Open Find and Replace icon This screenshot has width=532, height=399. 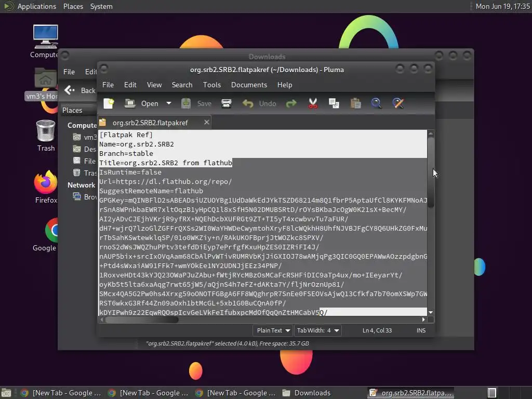[398, 103]
